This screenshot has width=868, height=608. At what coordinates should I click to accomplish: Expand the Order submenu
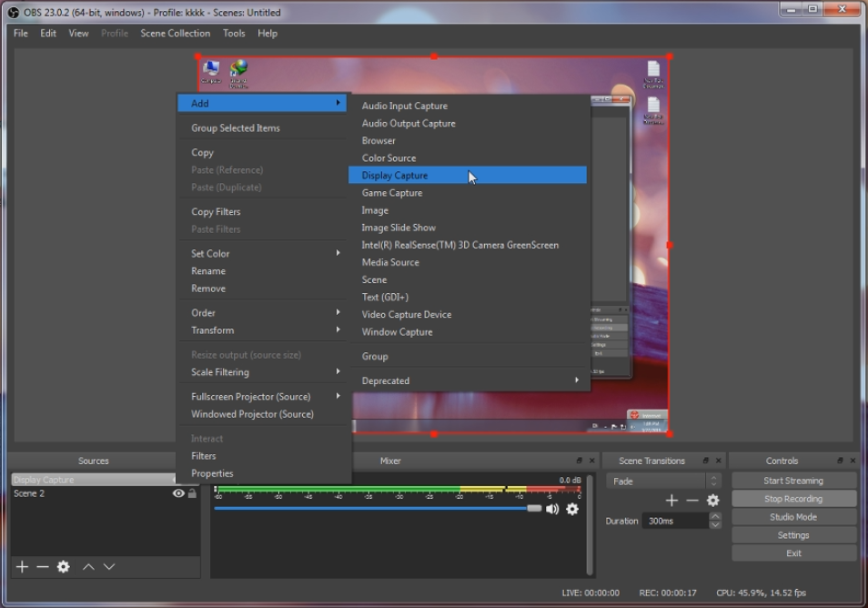(338, 312)
